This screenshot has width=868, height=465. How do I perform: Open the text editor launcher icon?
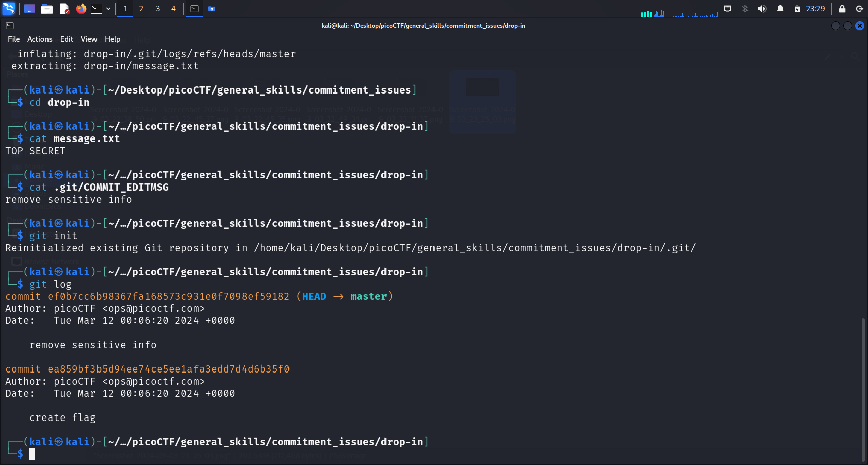click(x=64, y=9)
